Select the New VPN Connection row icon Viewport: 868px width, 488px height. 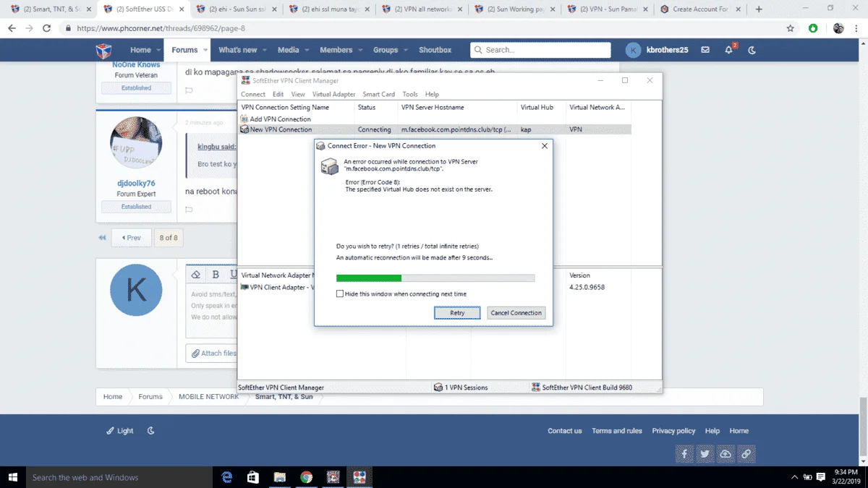pyautogui.click(x=244, y=129)
